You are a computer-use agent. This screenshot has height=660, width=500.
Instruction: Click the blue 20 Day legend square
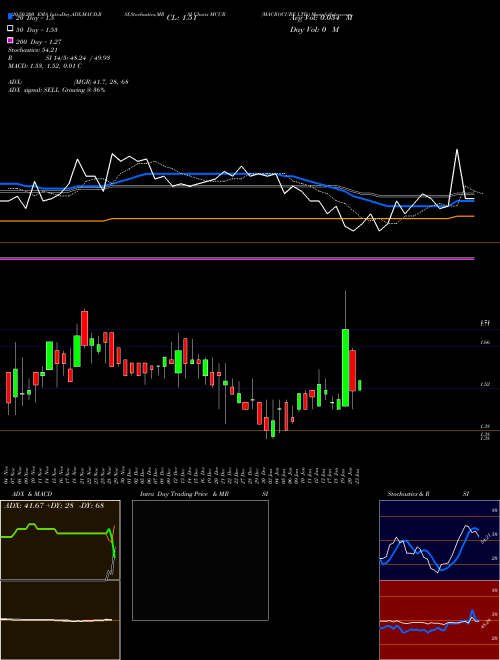(10, 16)
